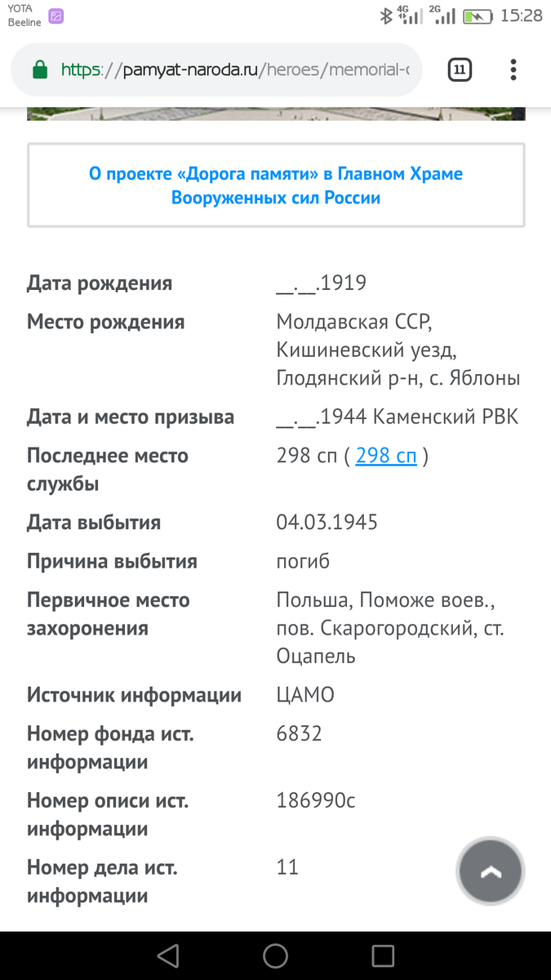This screenshot has height=980, width=551.
Task: Open the Chrome three-dot overflow menu
Action: tap(513, 70)
